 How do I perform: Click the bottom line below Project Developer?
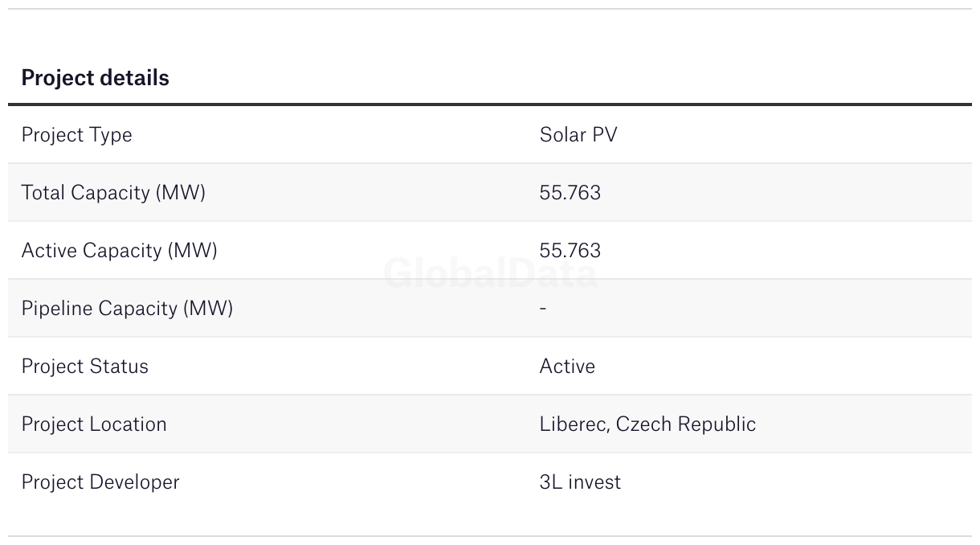(490, 536)
